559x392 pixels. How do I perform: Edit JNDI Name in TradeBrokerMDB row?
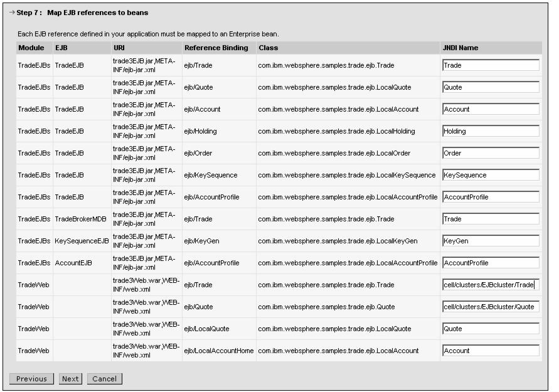coord(491,219)
